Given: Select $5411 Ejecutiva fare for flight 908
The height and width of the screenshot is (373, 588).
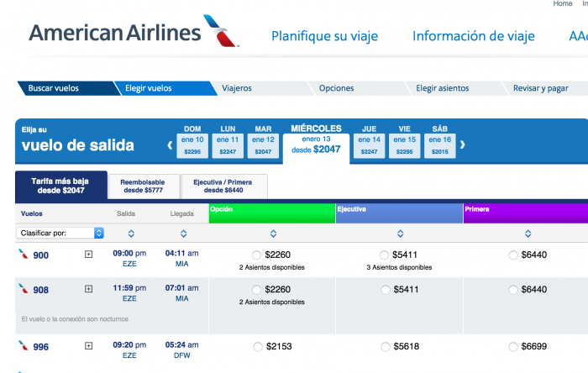Looking at the screenshot, I should click(385, 290).
